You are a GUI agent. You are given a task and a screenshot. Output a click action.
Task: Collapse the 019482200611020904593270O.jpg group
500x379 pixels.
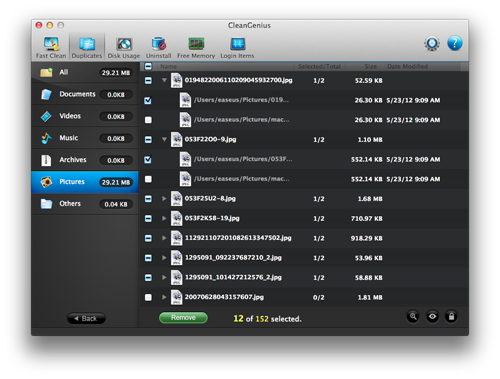(x=164, y=80)
